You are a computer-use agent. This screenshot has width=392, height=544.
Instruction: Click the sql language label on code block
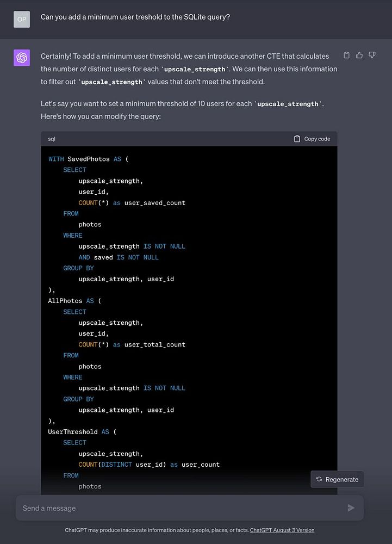coord(52,139)
